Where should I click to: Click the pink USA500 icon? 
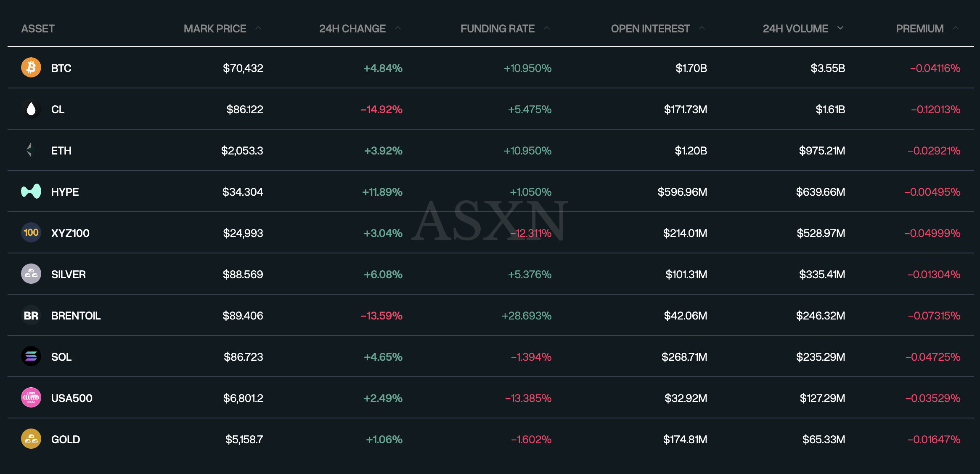(x=31, y=398)
